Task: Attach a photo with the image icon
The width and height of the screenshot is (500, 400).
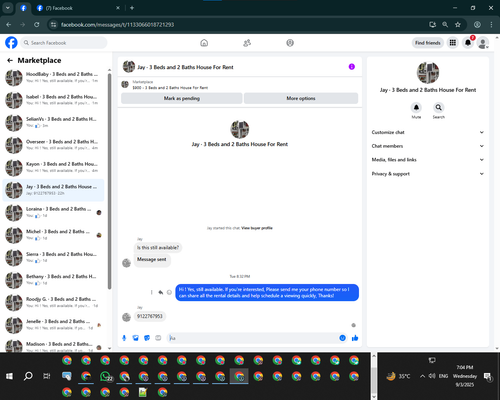Action: (x=136, y=338)
